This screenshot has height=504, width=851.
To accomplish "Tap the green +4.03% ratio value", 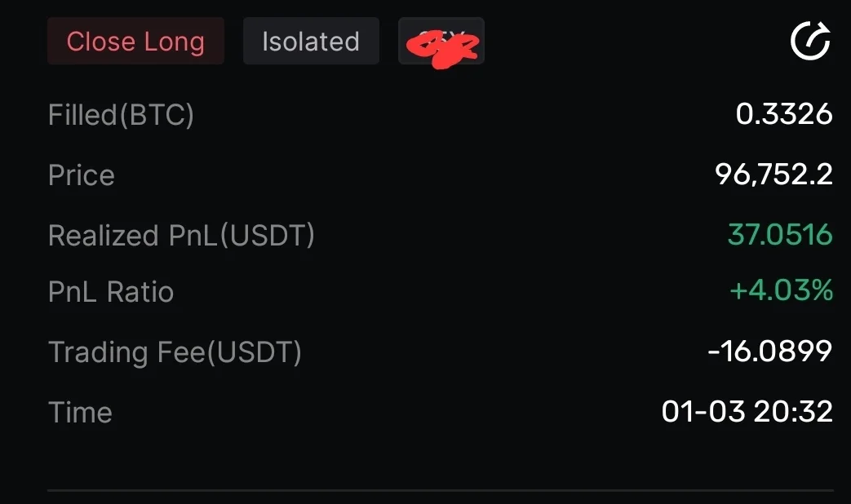I will [x=781, y=290].
